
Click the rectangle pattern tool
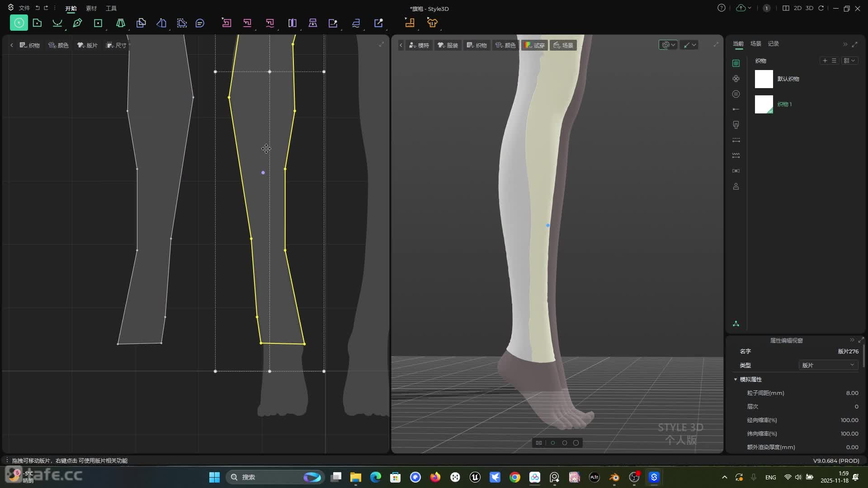[x=98, y=23]
